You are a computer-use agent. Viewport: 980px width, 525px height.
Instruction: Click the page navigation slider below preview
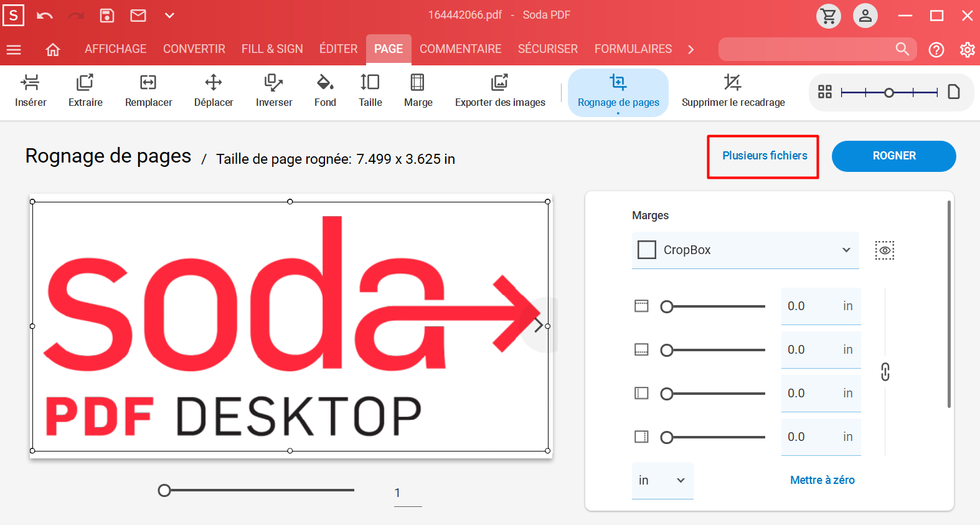pos(256,491)
